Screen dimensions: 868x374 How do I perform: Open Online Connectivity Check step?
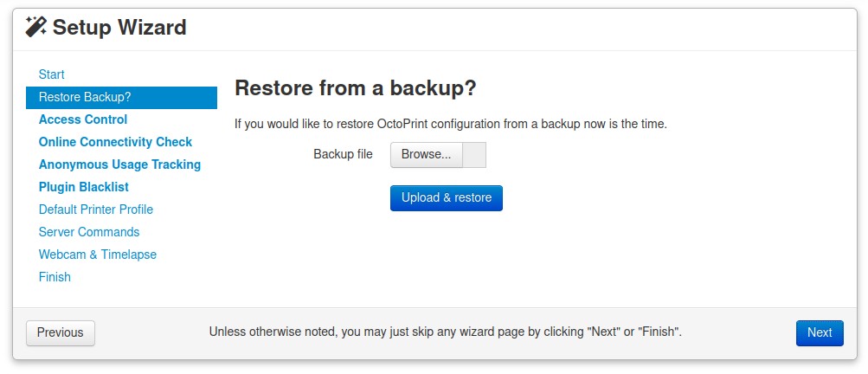point(115,142)
